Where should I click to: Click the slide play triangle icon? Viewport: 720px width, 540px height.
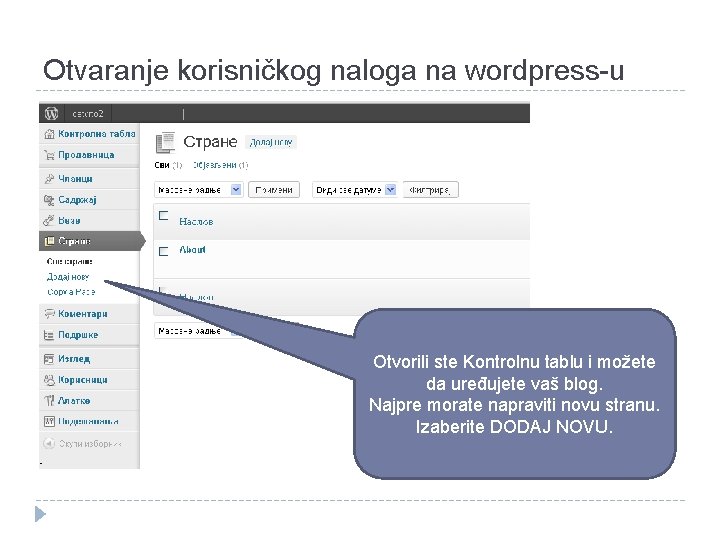coord(40,514)
